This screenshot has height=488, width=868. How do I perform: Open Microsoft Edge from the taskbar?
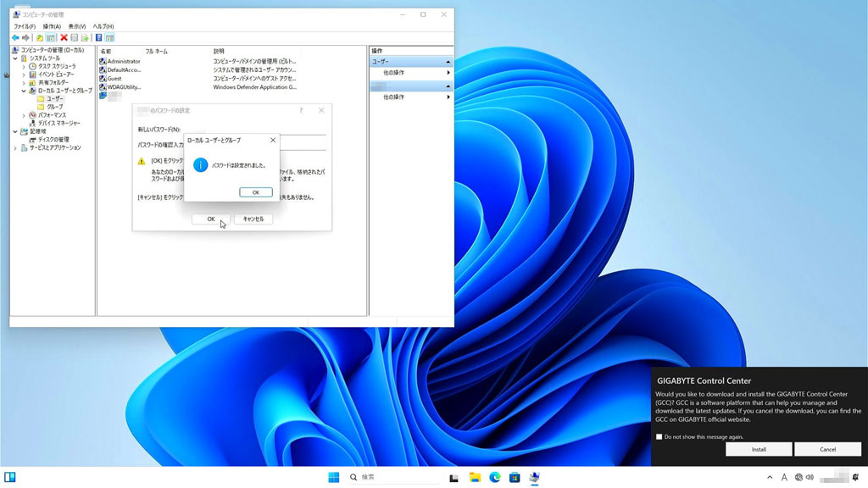tap(494, 478)
